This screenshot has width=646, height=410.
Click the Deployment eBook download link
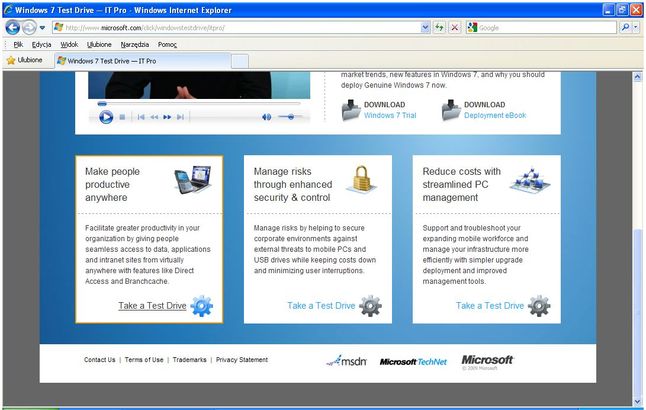[x=495, y=115]
